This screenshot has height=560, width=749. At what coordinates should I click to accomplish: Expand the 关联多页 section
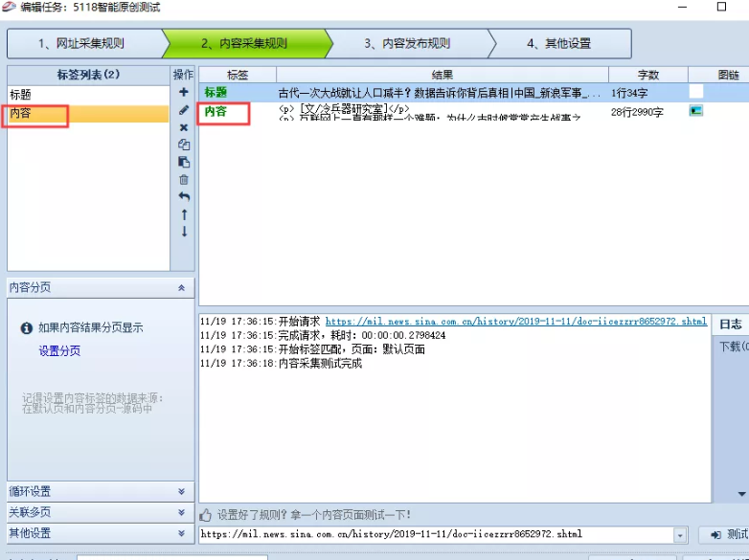[x=181, y=512]
